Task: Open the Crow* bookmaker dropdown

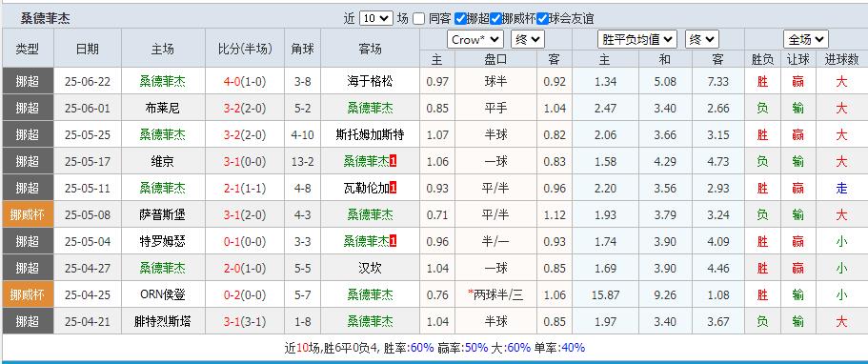Action: tap(474, 39)
